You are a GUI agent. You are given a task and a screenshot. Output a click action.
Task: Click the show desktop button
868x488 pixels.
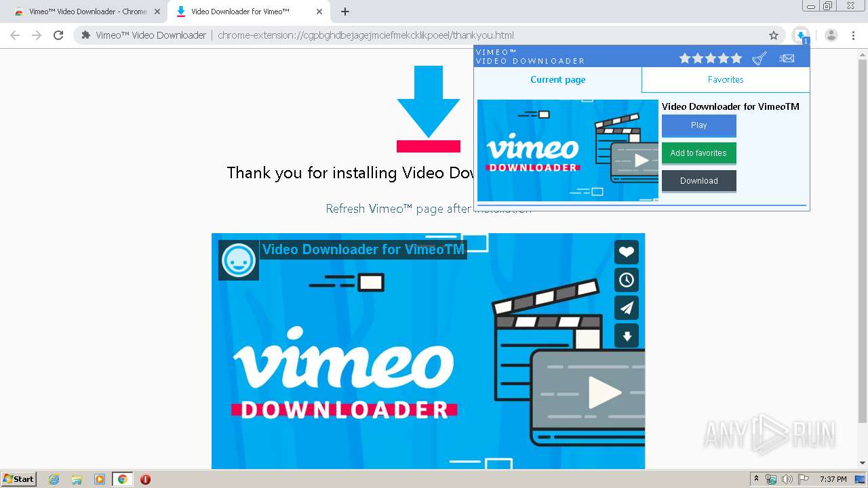[861, 479]
